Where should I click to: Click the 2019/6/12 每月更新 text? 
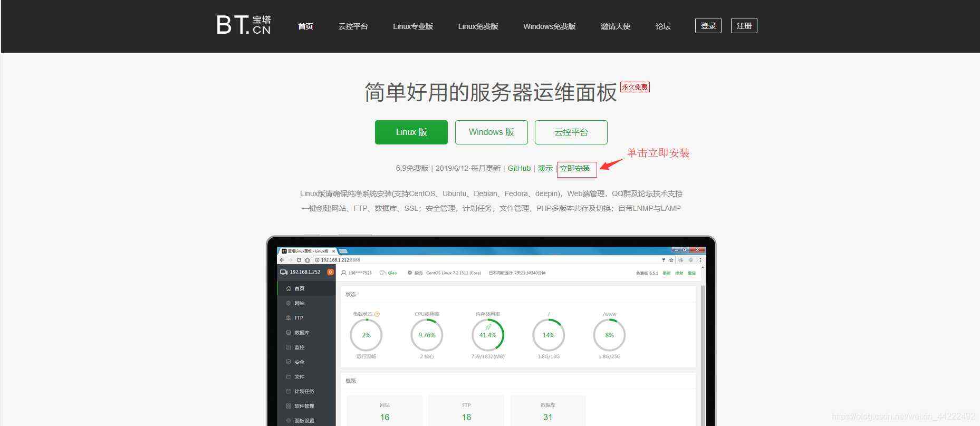coord(468,168)
